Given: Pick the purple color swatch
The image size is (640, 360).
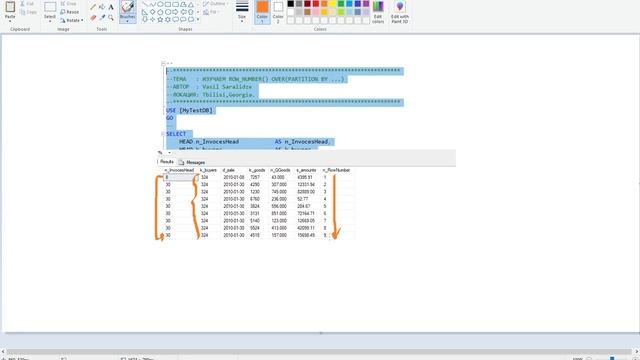Looking at the screenshot, I should pyautogui.click(x=366, y=4).
